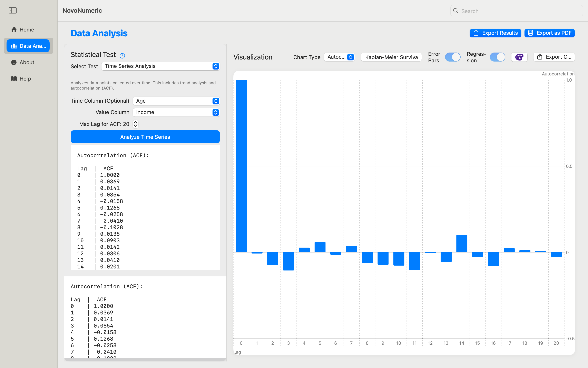This screenshot has width=588, height=368.
Task: Click ACF value -0.1028 in upper results
Action: click(111, 227)
